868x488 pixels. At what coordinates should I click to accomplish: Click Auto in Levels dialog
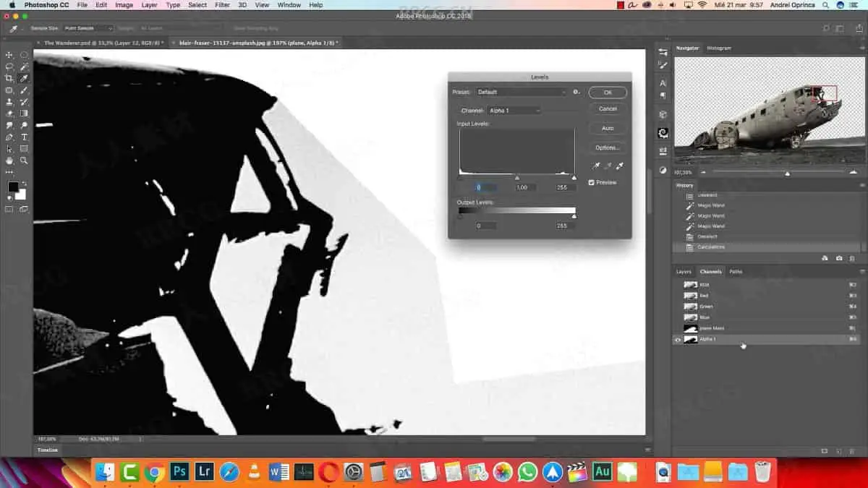(x=608, y=128)
